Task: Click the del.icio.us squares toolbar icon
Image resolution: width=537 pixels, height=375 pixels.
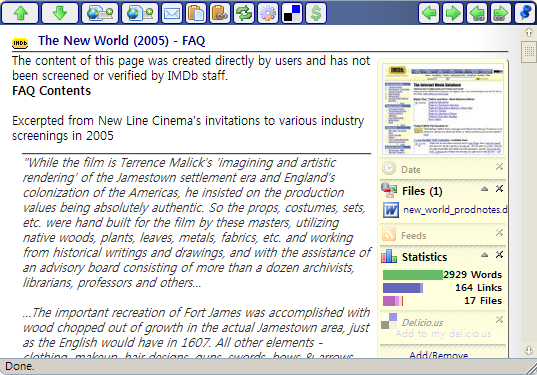Action: (x=291, y=13)
